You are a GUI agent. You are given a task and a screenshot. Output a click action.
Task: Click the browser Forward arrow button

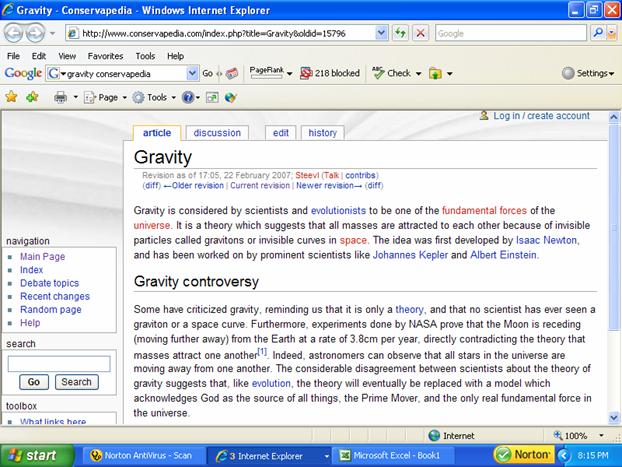35,33
